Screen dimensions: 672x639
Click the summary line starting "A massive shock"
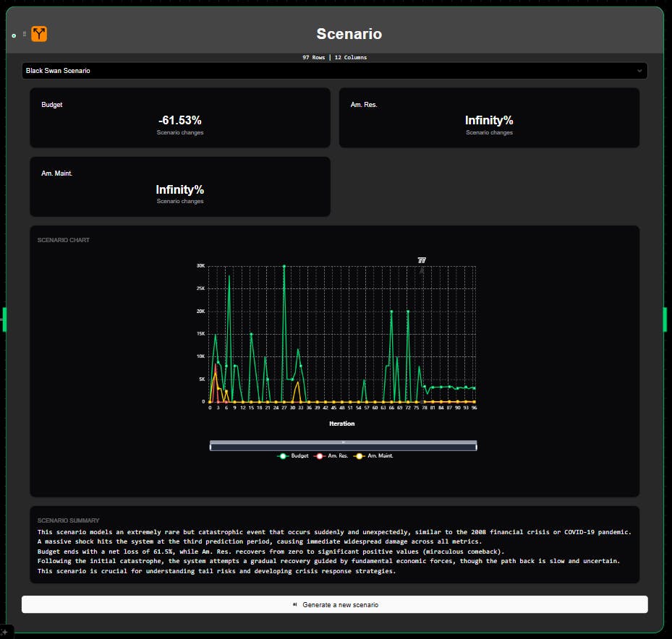point(259,541)
